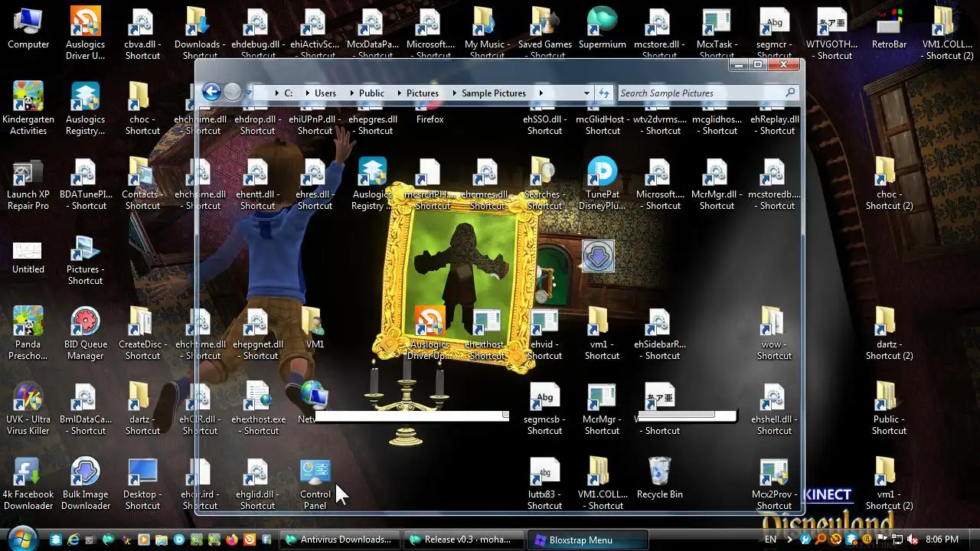Switch to Bloxstrap Menu taskbar window

click(587, 540)
